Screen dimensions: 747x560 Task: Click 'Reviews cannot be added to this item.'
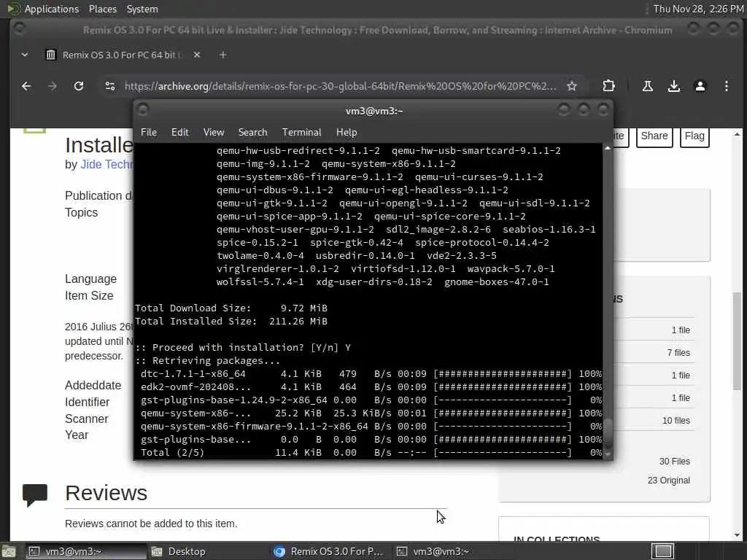pos(151,524)
